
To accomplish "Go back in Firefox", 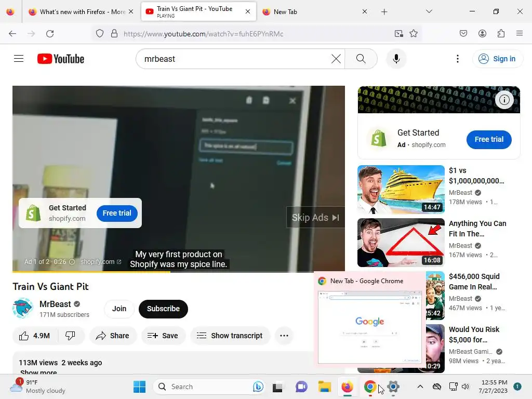I will [x=12, y=34].
